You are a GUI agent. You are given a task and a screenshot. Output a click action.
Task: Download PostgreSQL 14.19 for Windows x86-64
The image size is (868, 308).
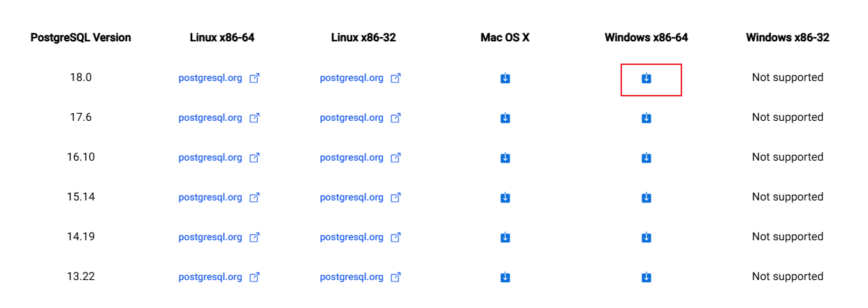click(646, 237)
